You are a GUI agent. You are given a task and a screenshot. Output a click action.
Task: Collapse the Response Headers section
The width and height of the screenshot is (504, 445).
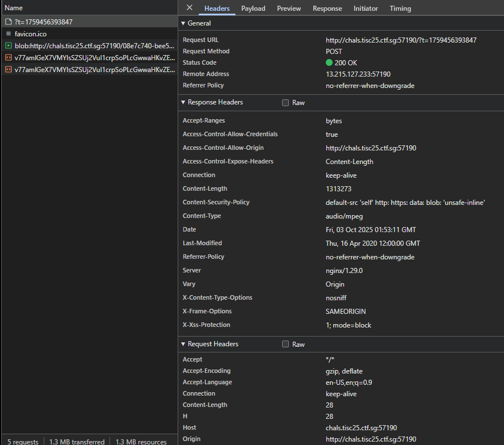coord(183,103)
